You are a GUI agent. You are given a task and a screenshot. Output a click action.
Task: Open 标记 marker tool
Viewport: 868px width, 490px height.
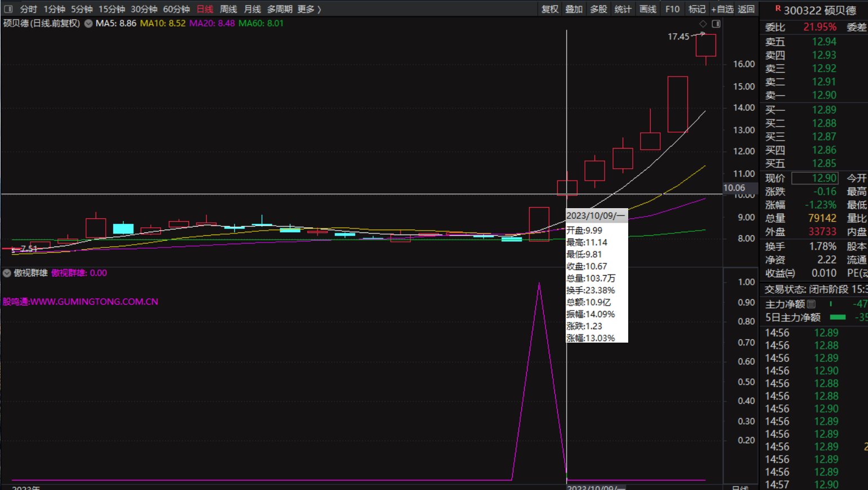coord(697,9)
